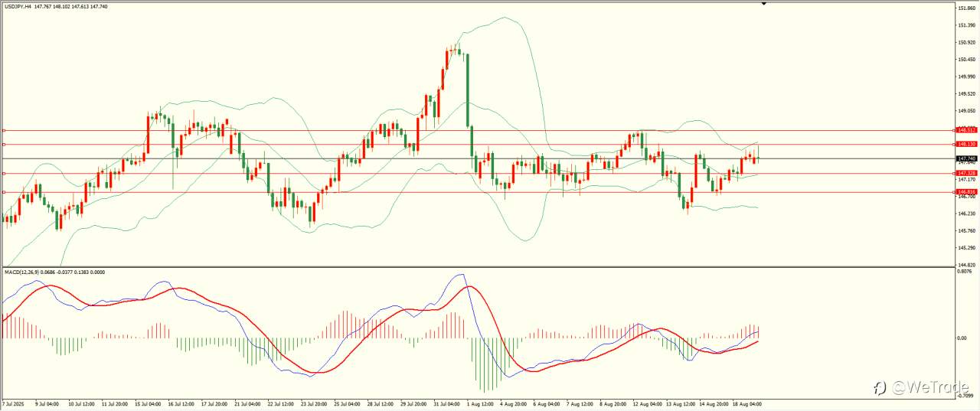
Task: Click the MACD scale value 0.8076
Action: coord(965,271)
